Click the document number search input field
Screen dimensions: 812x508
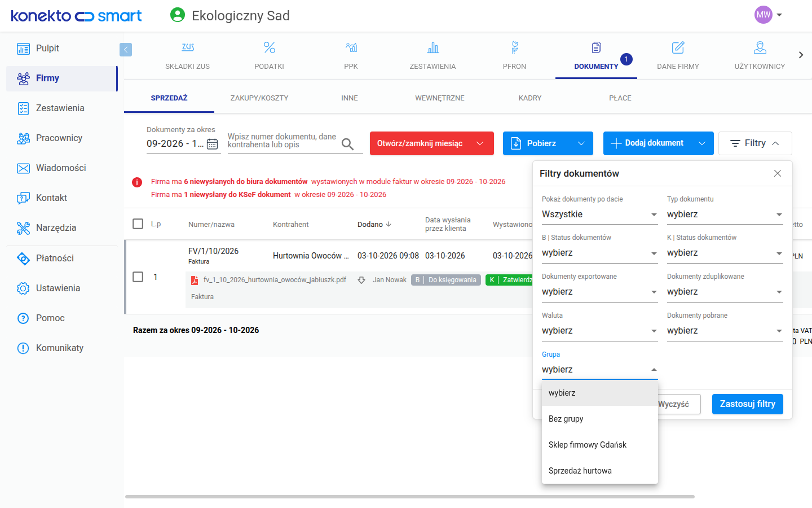[x=282, y=141]
